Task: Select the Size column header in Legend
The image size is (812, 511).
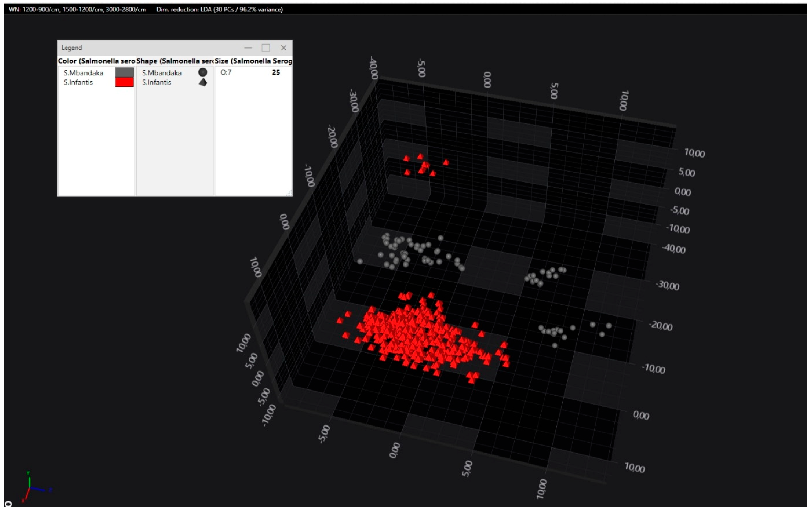Action: point(253,61)
